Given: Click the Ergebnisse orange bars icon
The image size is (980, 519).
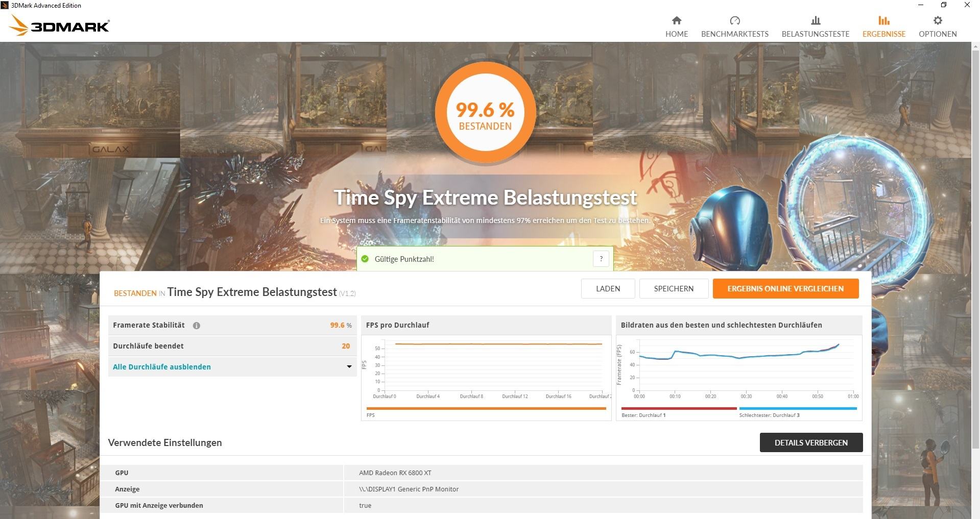Looking at the screenshot, I should [x=884, y=20].
